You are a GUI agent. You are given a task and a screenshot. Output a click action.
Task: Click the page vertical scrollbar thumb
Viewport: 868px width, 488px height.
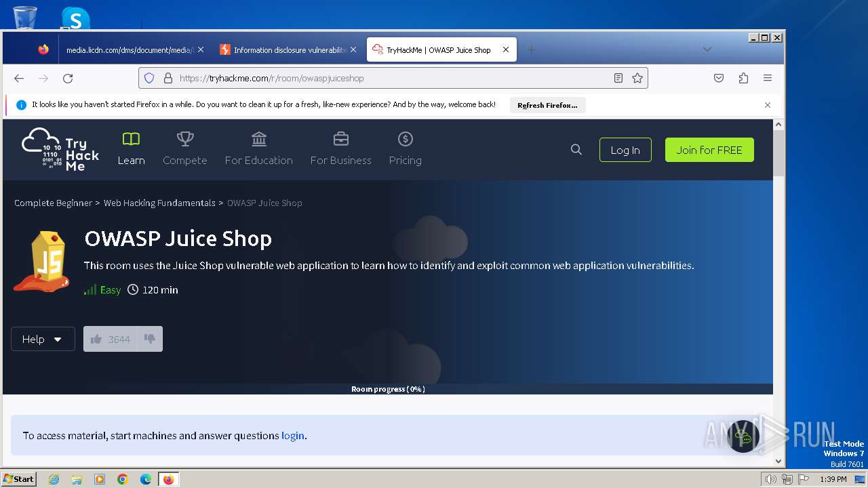[x=778, y=153]
